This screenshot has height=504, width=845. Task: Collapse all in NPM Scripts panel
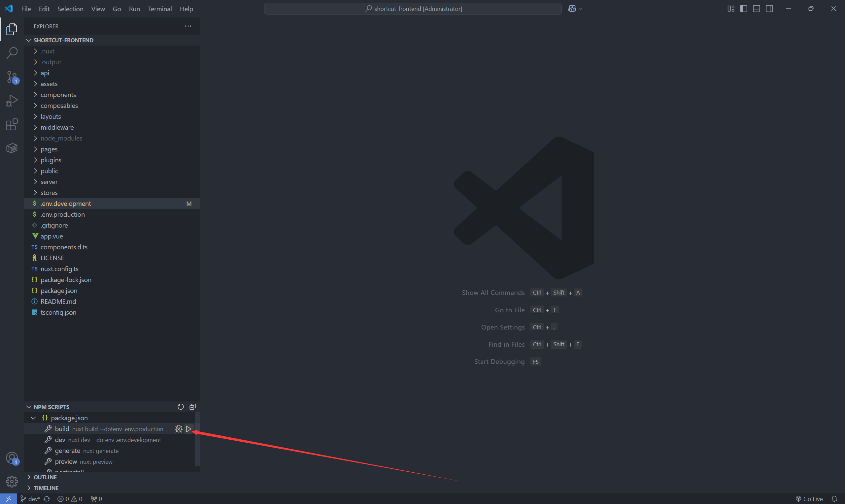coord(193,406)
